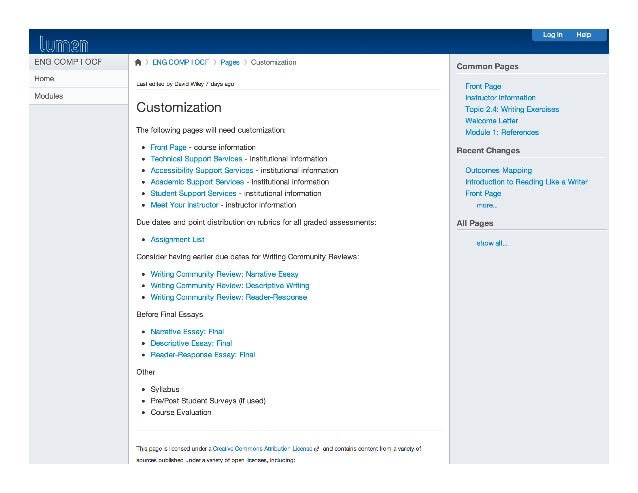
Task: Click the Lumen logo
Action: point(63,44)
